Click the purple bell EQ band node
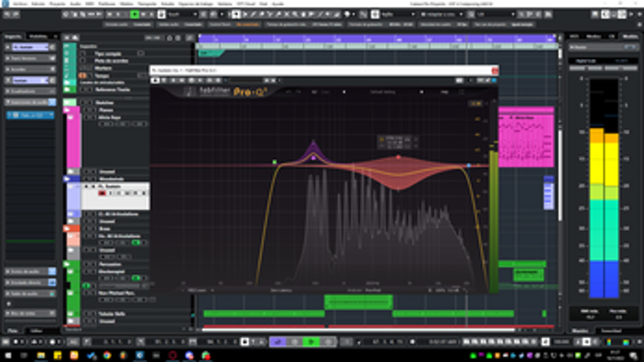The image size is (644, 362). [x=314, y=157]
